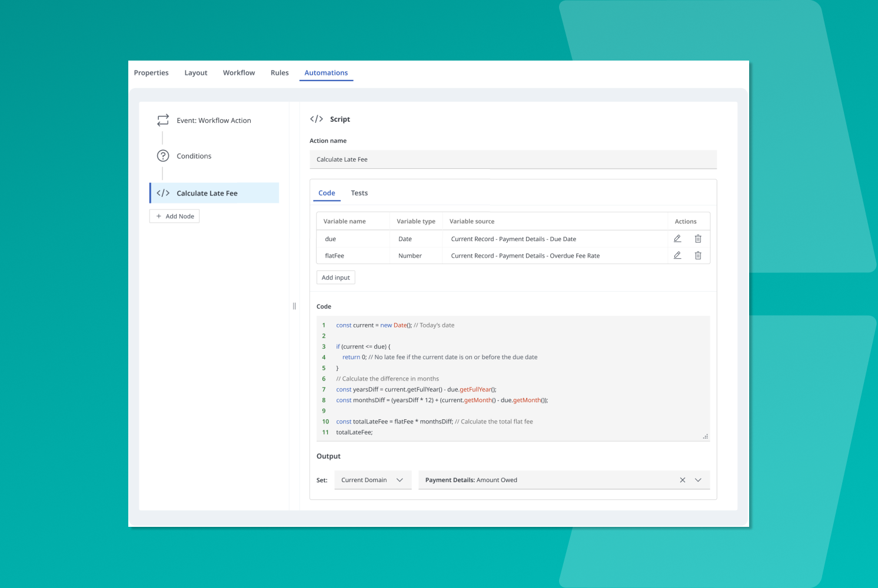Click the Add Node button
This screenshot has width=878, height=588.
click(175, 216)
